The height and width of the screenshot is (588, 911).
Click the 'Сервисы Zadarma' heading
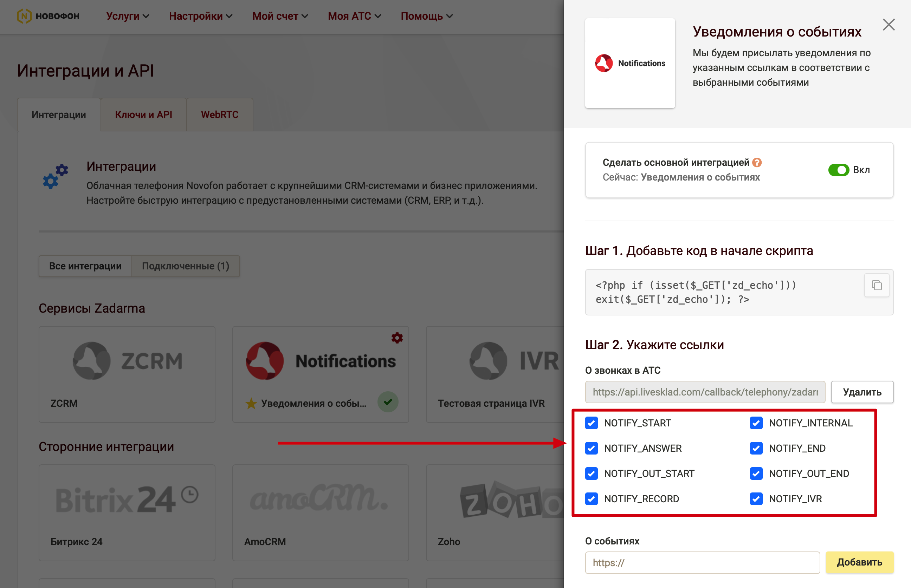92,308
